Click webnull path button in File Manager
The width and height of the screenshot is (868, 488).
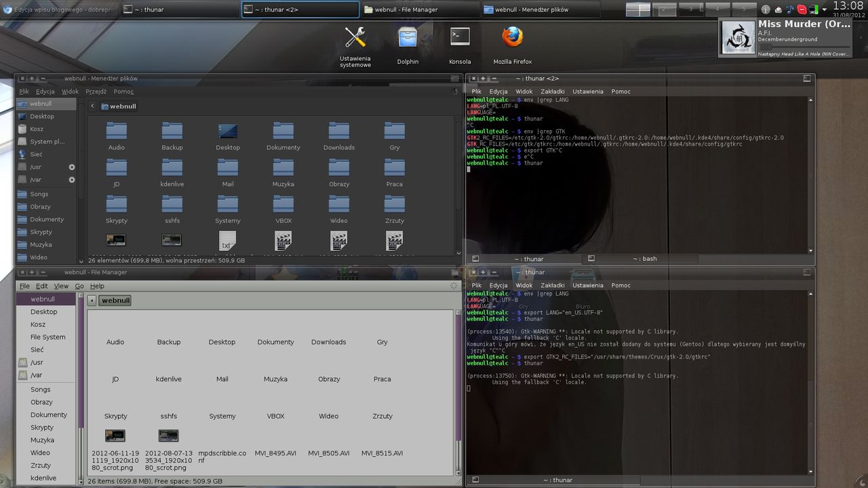pos(115,300)
